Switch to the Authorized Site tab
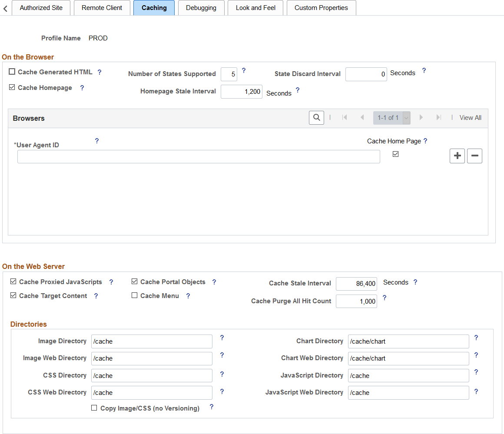Image resolution: width=504 pixels, height=434 pixels. point(41,8)
